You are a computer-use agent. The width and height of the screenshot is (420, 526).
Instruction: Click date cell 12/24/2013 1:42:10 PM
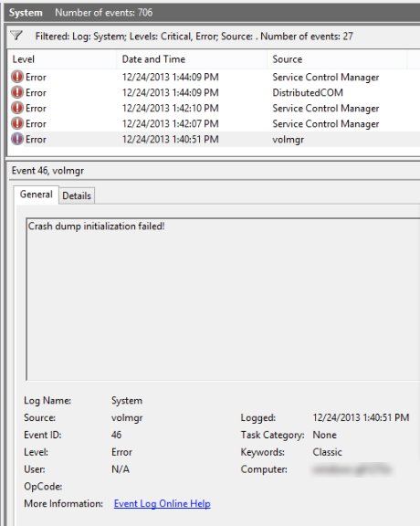point(170,109)
